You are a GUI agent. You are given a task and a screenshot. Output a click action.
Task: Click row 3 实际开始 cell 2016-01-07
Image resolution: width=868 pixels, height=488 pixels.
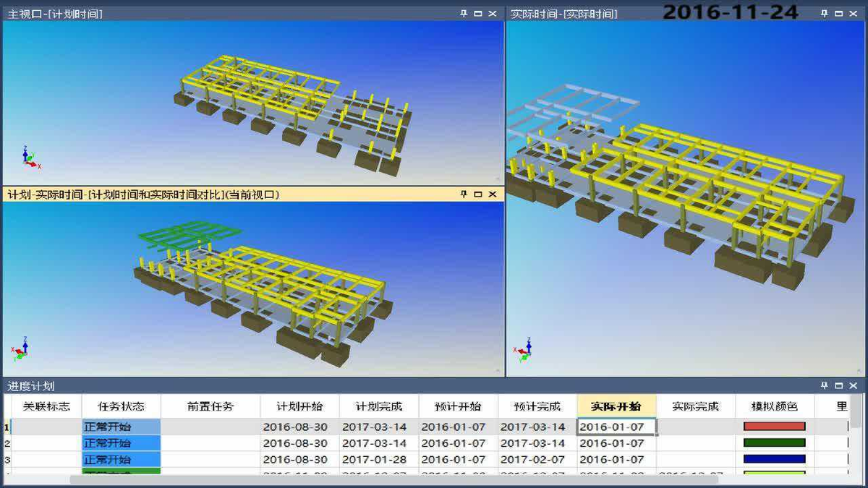coord(616,459)
